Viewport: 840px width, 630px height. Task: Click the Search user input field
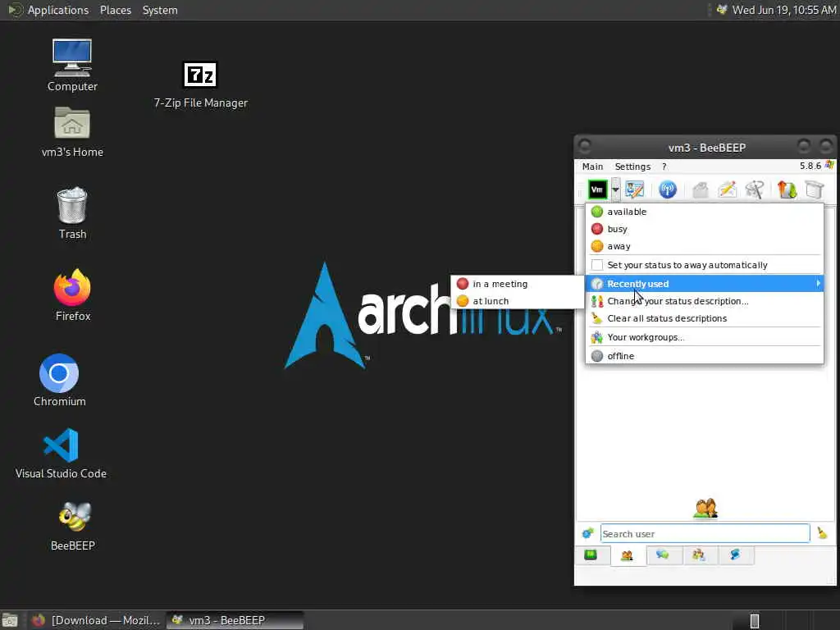point(705,533)
